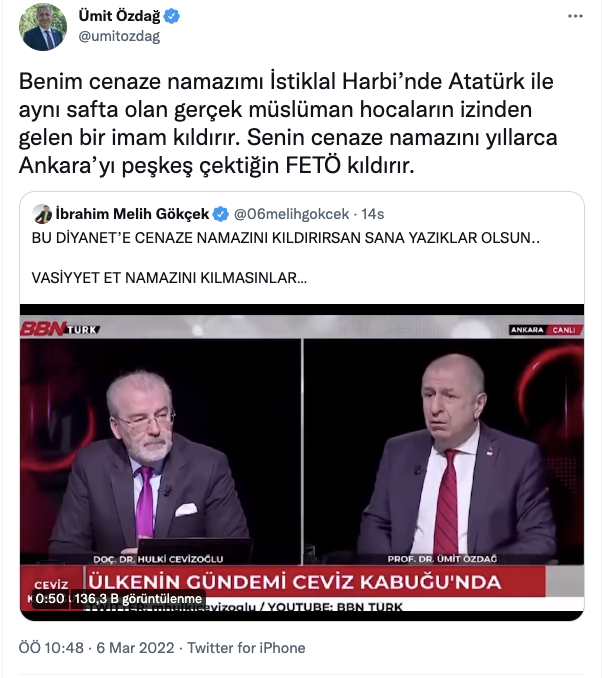Click the blue verified badge next to Ümit Özdağ

172,16
